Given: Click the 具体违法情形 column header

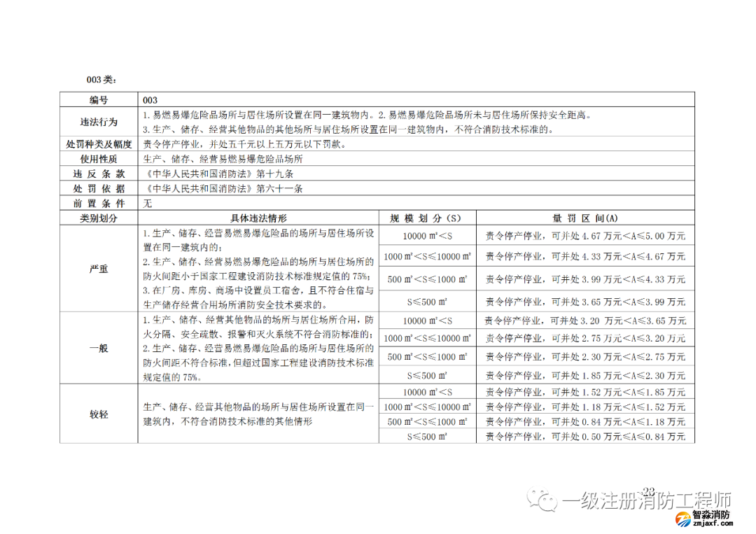Looking at the screenshot, I should [x=259, y=218].
